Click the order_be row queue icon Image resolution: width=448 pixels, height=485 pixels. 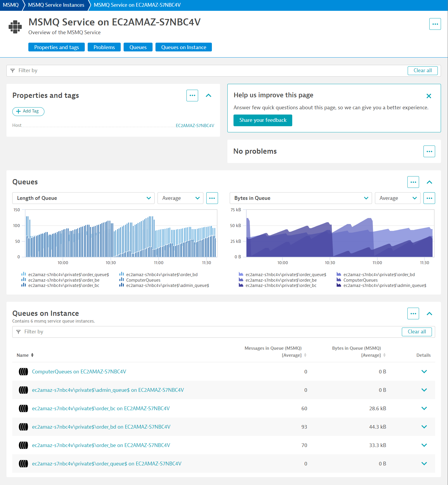click(x=23, y=445)
